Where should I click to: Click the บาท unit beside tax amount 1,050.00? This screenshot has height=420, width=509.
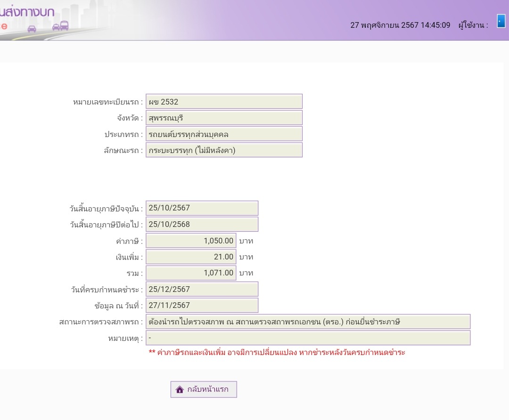tap(246, 241)
